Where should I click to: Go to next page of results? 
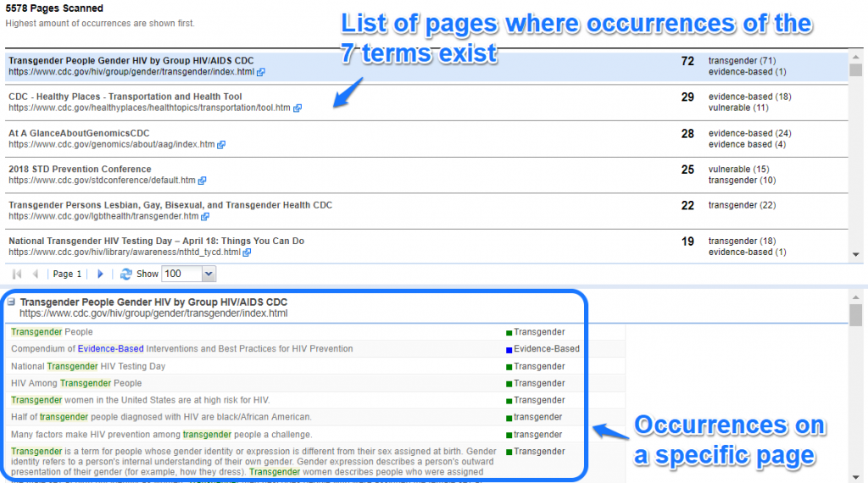tap(100, 275)
